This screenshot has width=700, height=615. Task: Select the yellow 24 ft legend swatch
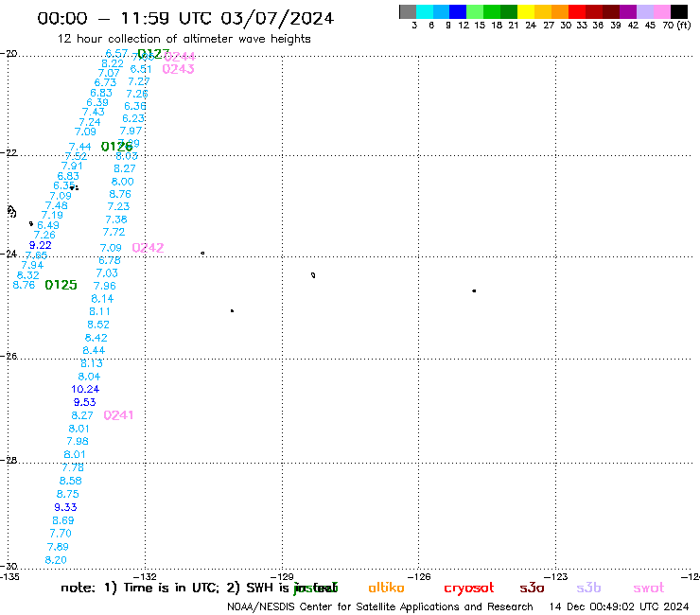526,11
